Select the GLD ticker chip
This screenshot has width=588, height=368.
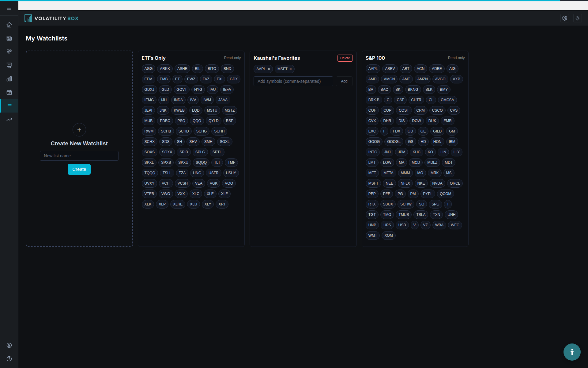tap(165, 90)
